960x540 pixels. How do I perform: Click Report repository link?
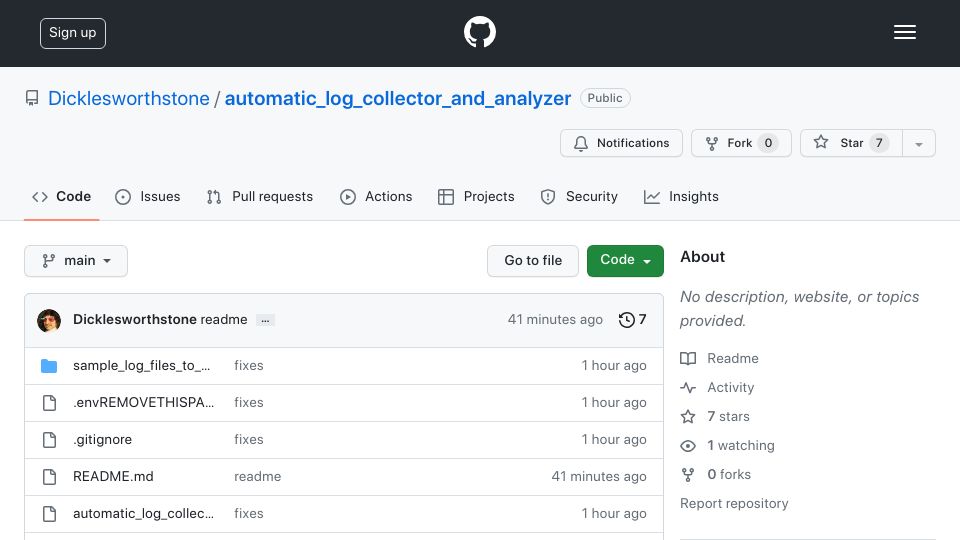(734, 503)
